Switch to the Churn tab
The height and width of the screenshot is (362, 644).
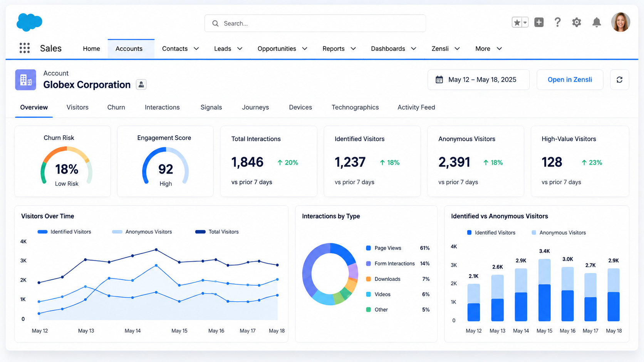116,107
